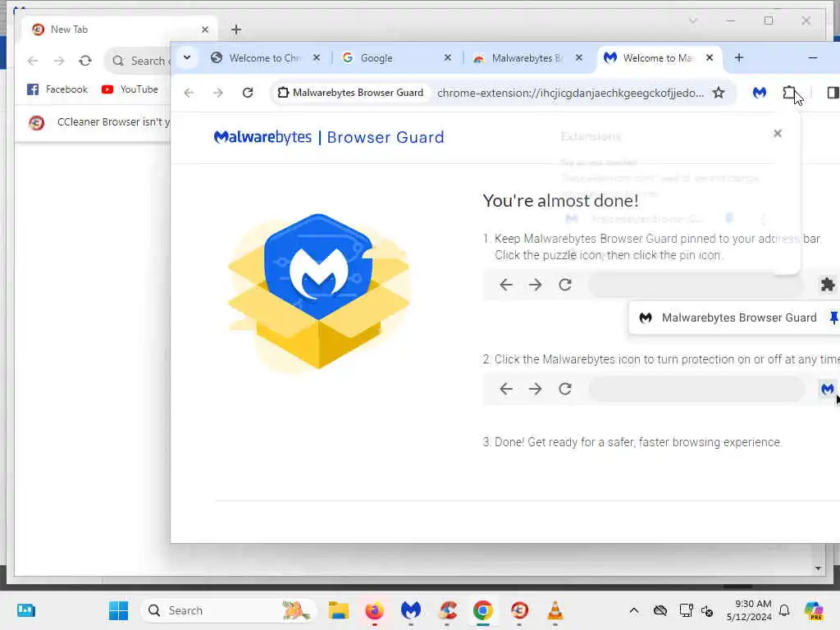This screenshot has width=840, height=630.
Task: Open Chrome side panel icon
Action: pyautogui.click(x=833, y=93)
